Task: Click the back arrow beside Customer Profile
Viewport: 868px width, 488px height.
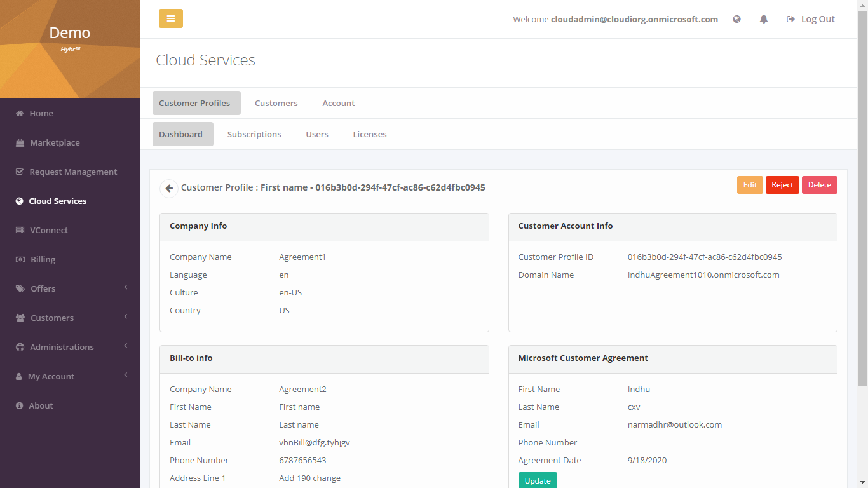Action: pos(169,188)
